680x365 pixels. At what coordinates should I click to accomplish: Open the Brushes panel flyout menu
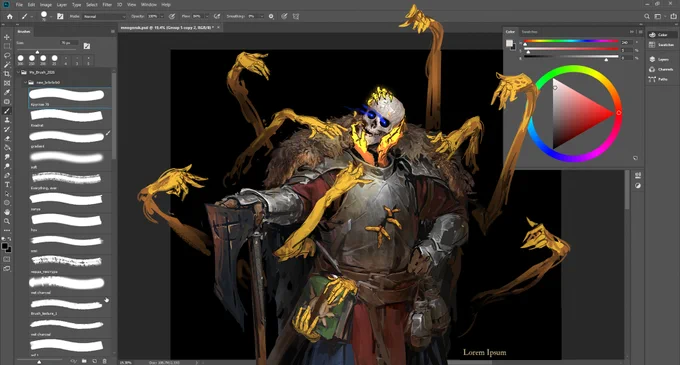[x=113, y=32]
